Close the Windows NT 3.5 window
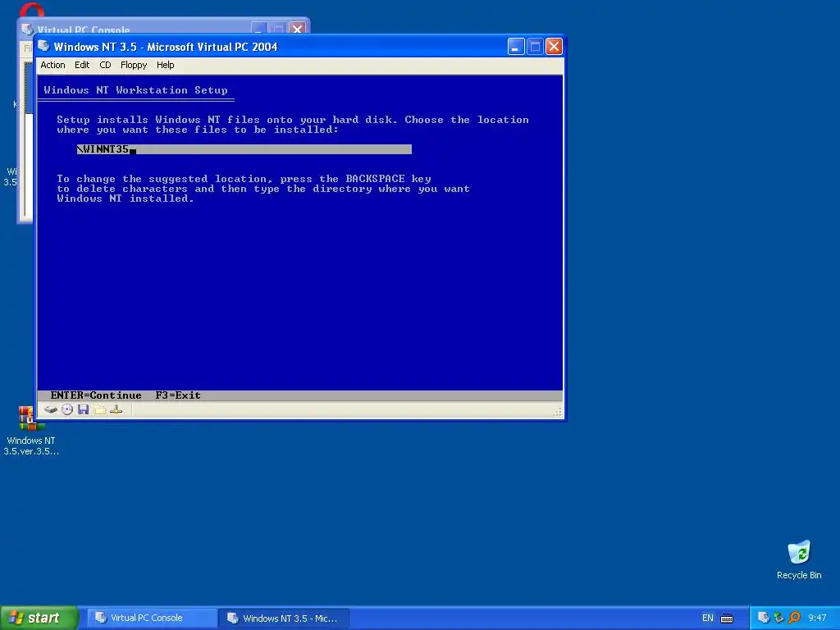 point(554,47)
